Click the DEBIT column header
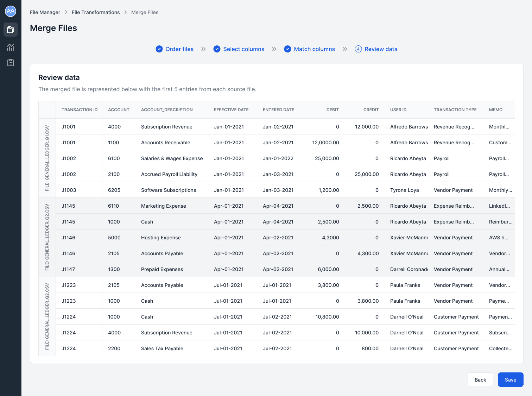 point(332,110)
